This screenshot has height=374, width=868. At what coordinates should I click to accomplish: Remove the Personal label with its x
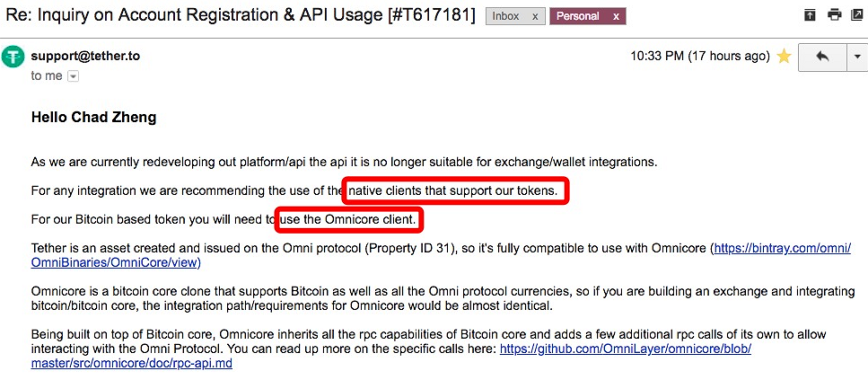[616, 16]
